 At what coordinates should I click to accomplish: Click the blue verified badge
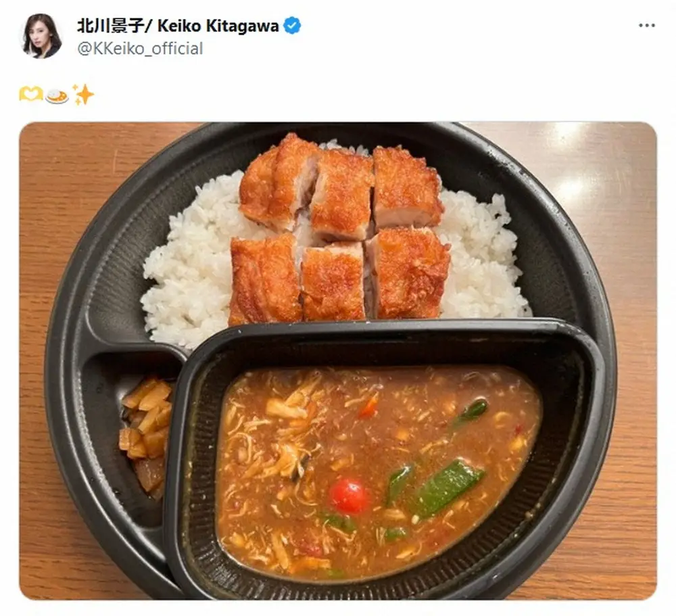pos(292,26)
